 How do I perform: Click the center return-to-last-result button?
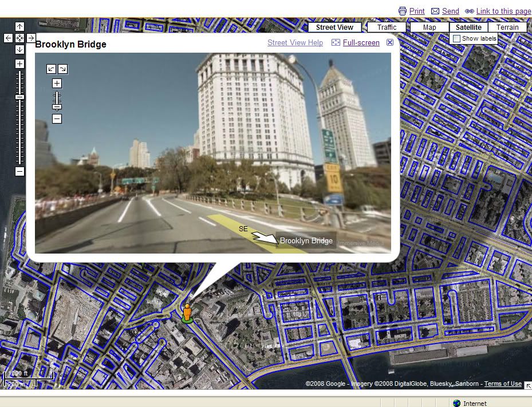coord(19,38)
